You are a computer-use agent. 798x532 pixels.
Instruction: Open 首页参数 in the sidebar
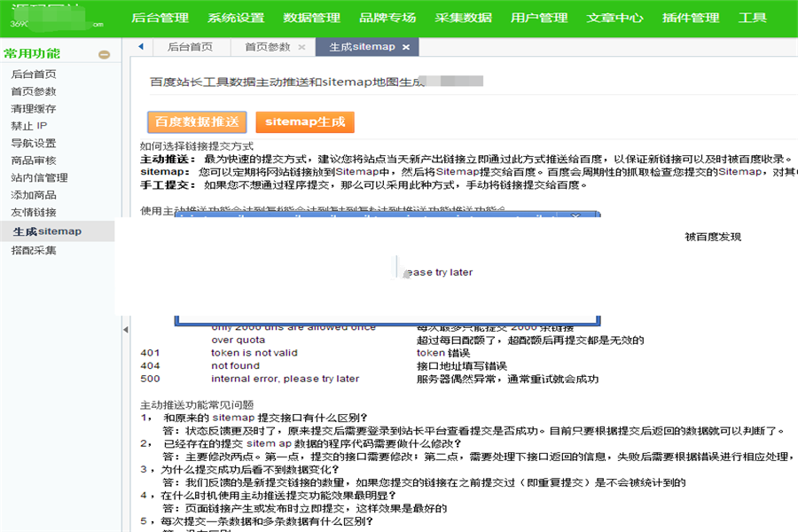(34, 91)
